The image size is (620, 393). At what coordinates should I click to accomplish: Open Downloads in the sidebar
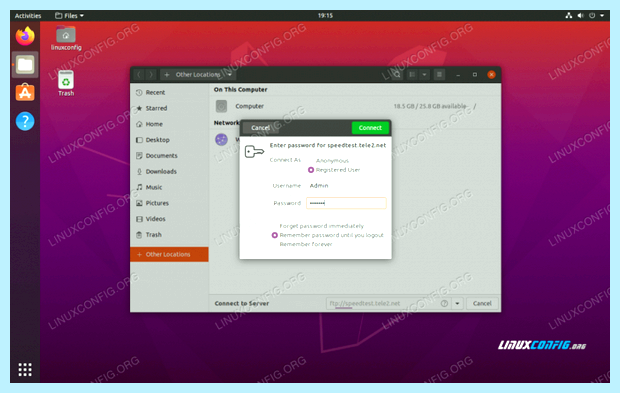[169, 171]
